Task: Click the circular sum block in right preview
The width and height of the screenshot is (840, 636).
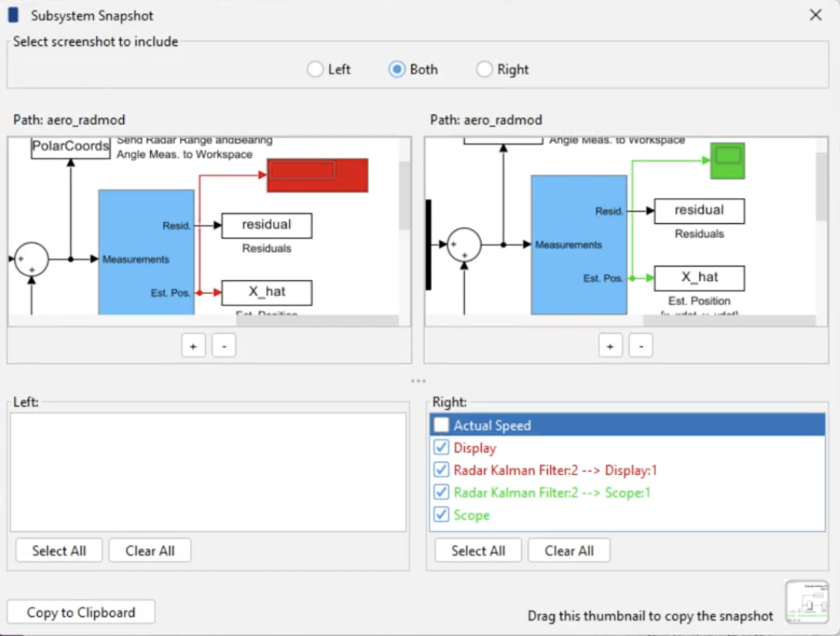Action: tap(465, 245)
